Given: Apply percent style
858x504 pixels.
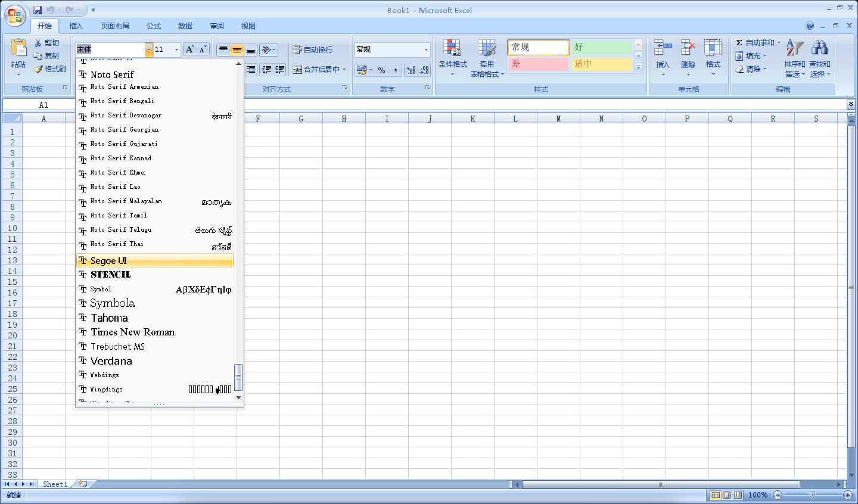Looking at the screenshot, I should (x=381, y=70).
